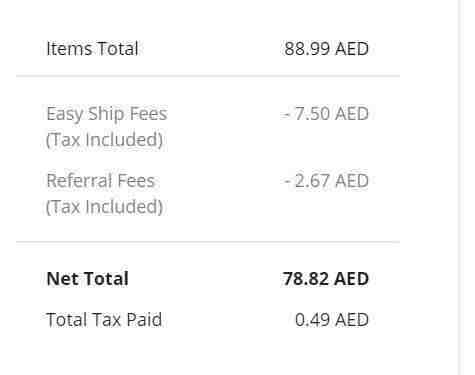Click the Total Tax Paid label
Viewport: 475px width, 375px height.
coord(104,320)
